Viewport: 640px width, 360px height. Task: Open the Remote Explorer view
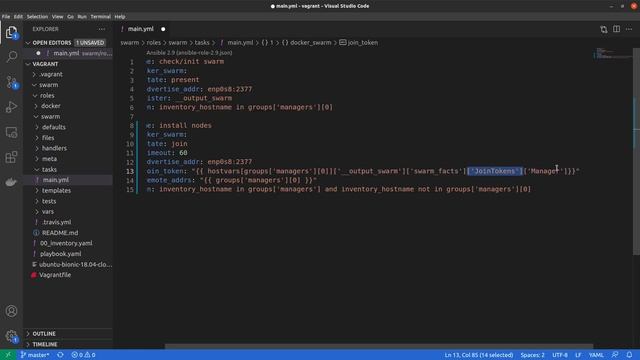(x=11, y=132)
